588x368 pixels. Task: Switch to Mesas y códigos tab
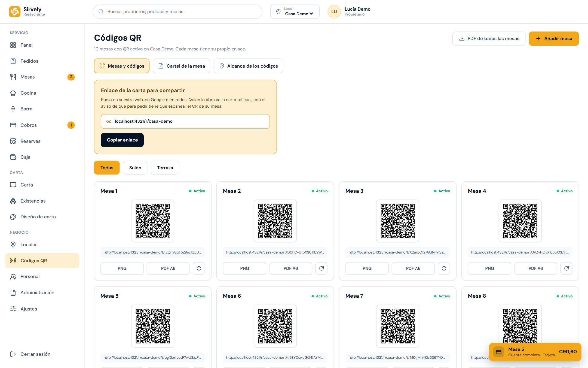coord(122,66)
